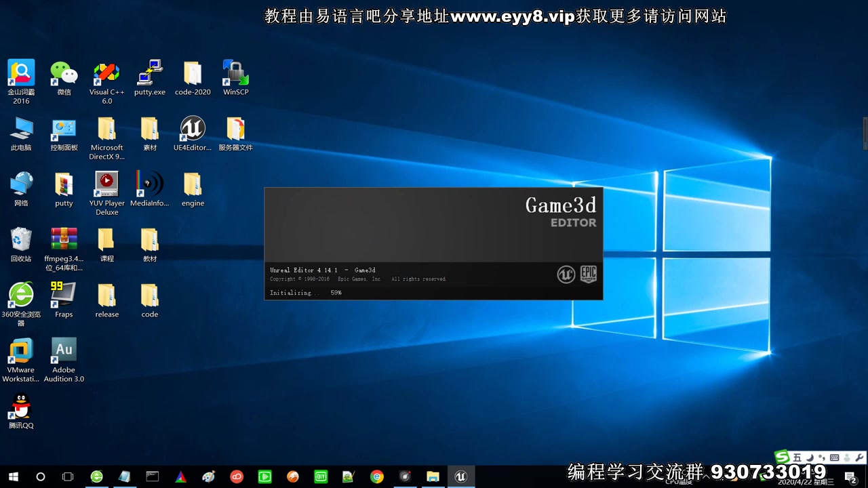868x488 pixels.
Task: Select the 此电脑 (This PC) icon
Action: 21,134
